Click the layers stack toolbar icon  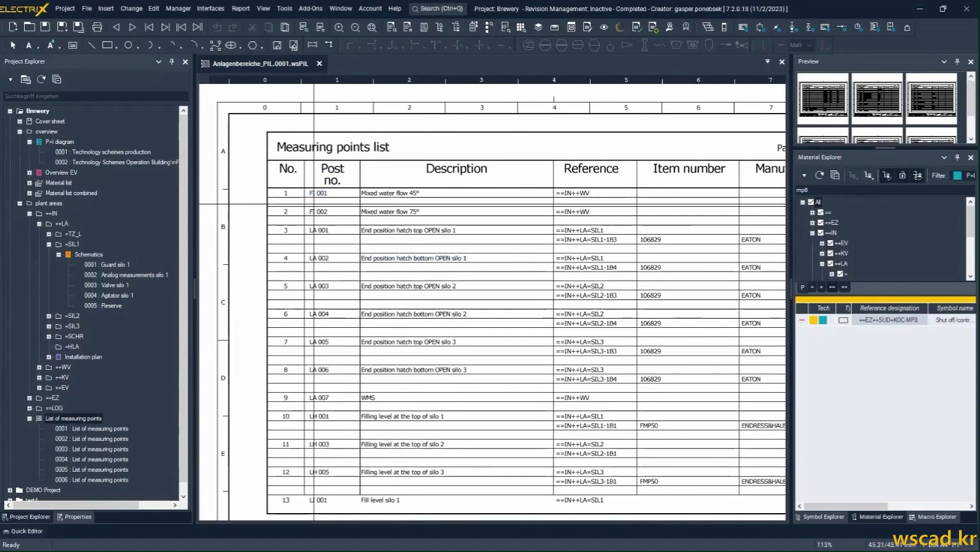click(538, 27)
